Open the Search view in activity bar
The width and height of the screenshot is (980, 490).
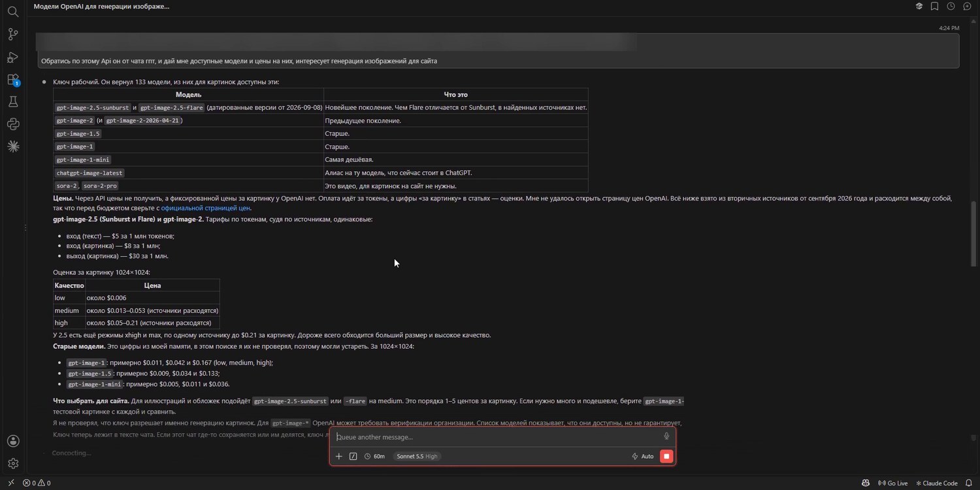tap(12, 11)
